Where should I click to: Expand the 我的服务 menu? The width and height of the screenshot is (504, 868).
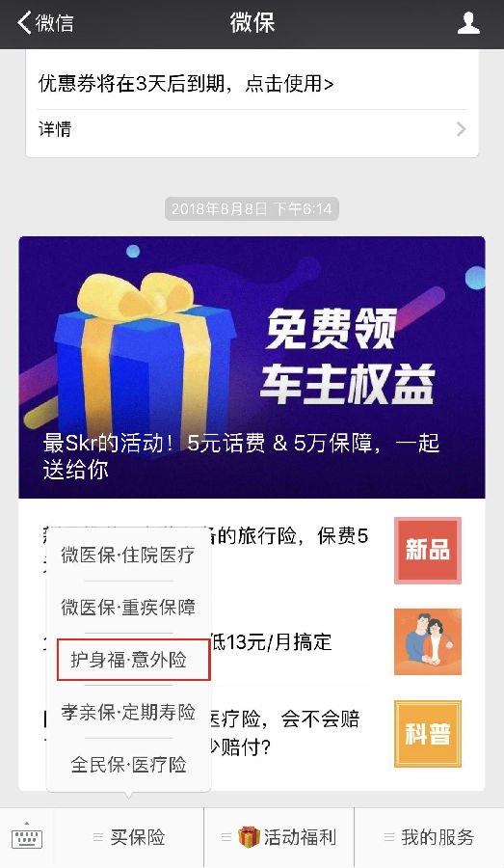pos(429,837)
